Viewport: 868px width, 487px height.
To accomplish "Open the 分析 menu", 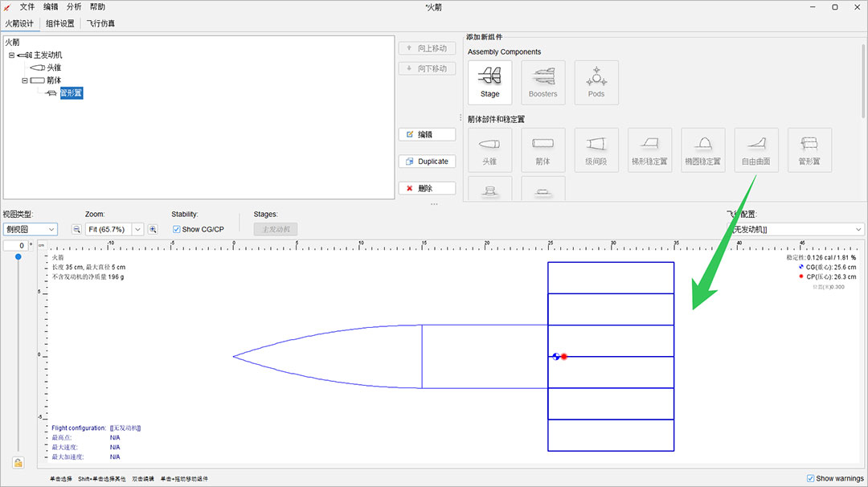I will pyautogui.click(x=74, y=6).
